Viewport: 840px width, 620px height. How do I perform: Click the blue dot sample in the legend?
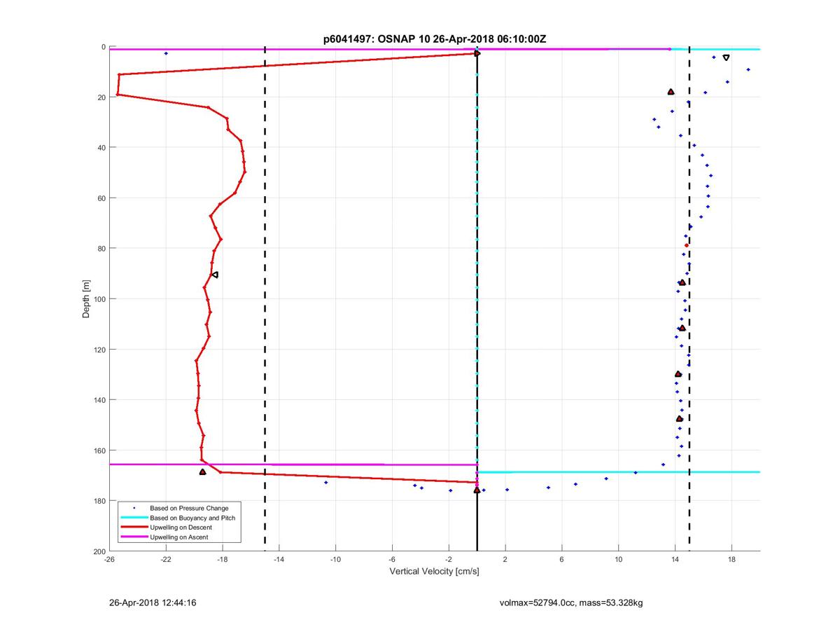(134, 508)
